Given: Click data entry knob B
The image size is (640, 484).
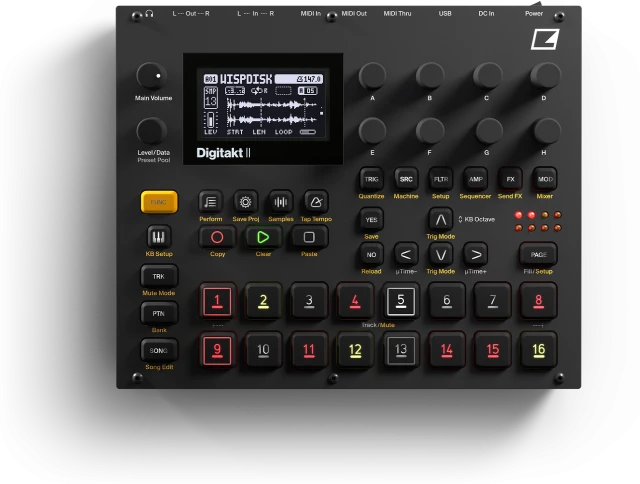Looking at the screenshot, I should pyautogui.click(x=430, y=76).
